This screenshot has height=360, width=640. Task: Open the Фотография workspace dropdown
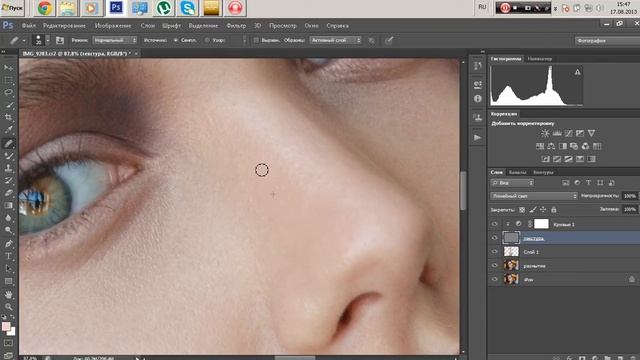[607, 41]
